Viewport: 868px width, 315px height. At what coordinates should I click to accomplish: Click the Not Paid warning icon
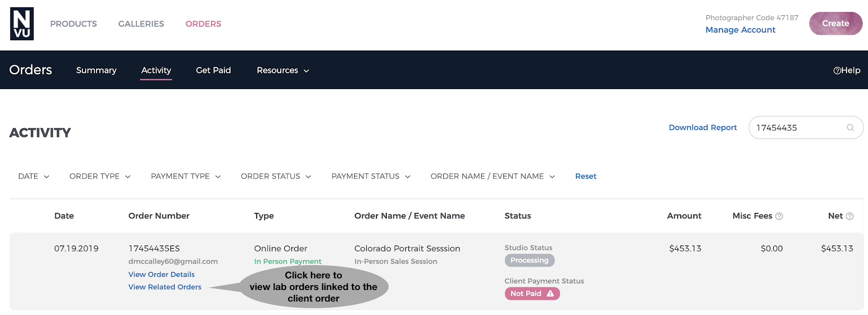tap(551, 293)
